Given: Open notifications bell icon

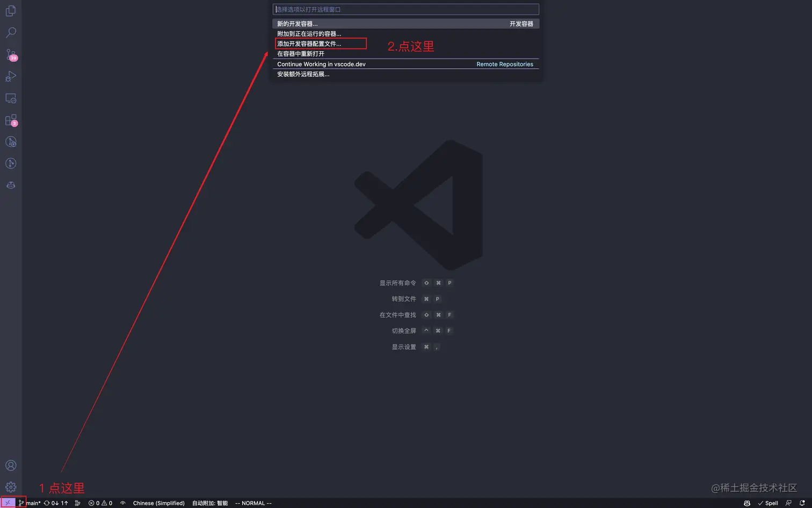Looking at the screenshot, I should (802, 503).
